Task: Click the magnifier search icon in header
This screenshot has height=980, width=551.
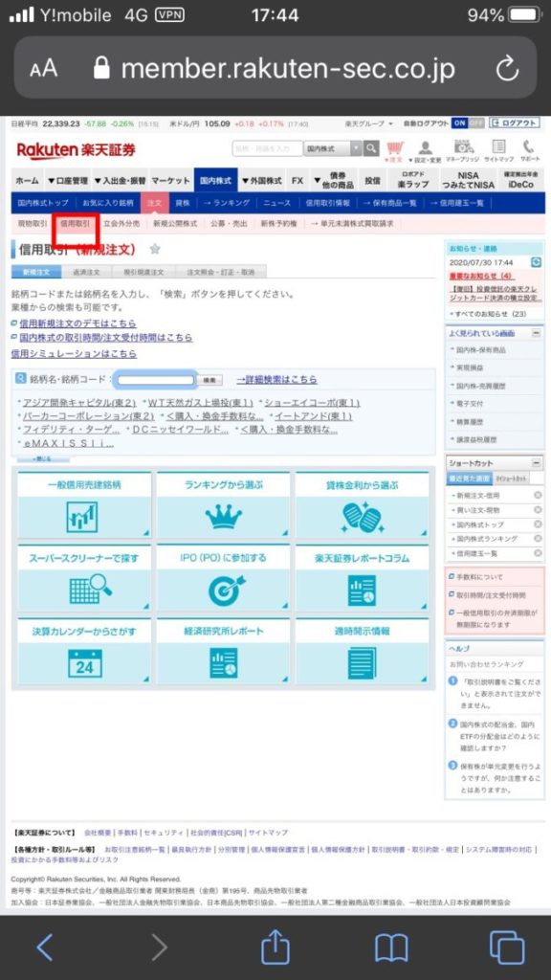Action: 372,148
